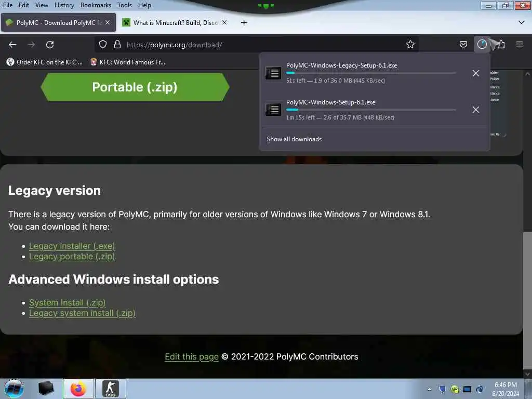Image resolution: width=532 pixels, height=399 pixels.
Task: Click the blue shield tray icon
Action: (x=442, y=389)
